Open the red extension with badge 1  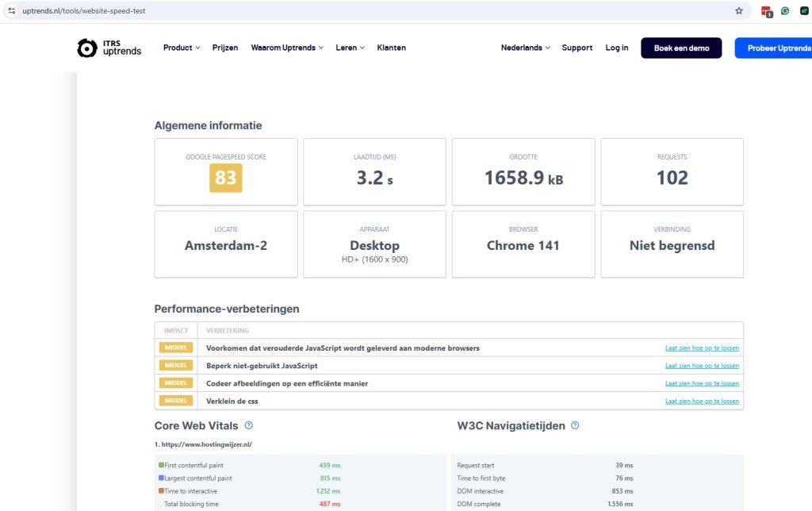[766, 11]
